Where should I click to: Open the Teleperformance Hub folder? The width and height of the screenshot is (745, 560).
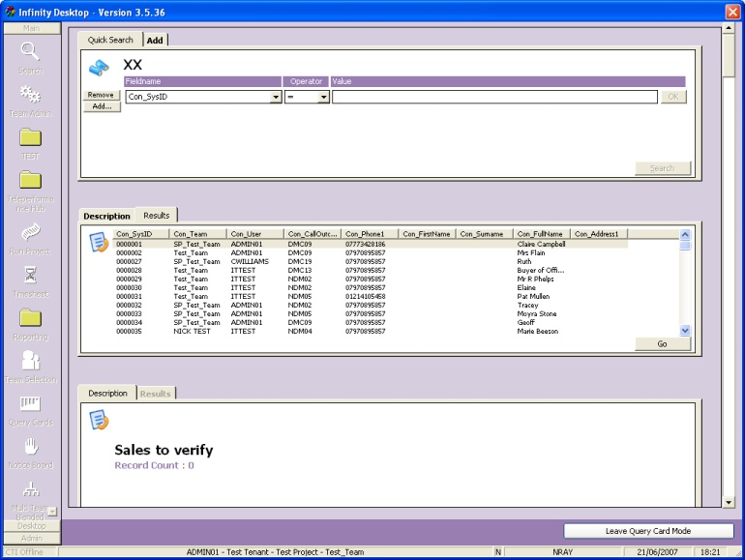(30, 180)
